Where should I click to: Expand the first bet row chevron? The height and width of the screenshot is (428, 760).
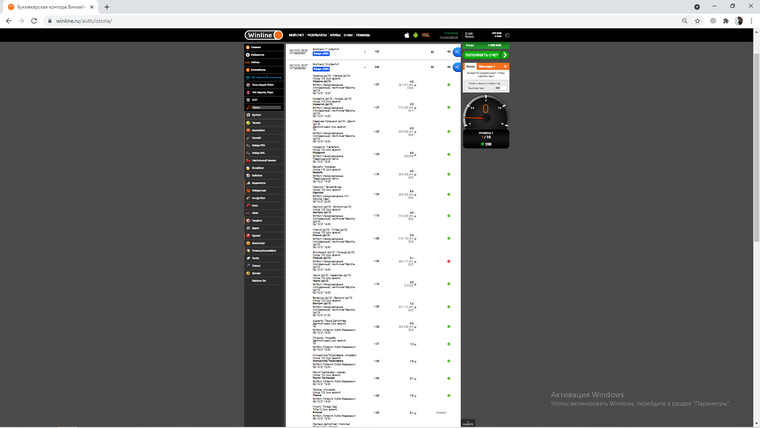[x=365, y=51]
